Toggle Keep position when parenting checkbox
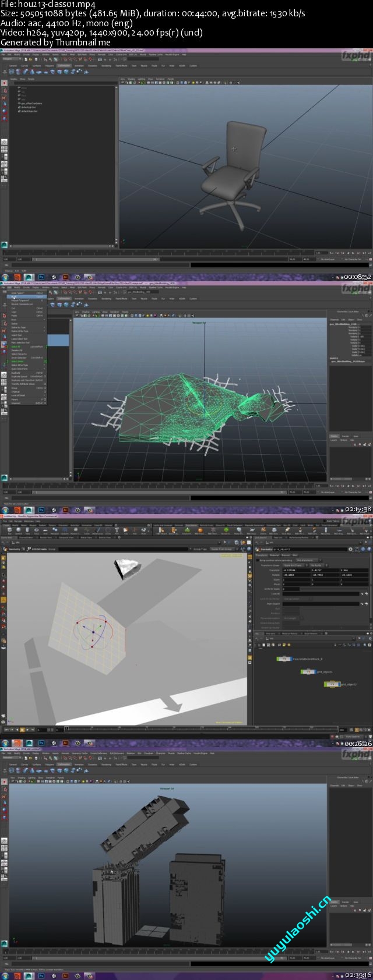The height and width of the screenshot is (980, 373). 258,560
